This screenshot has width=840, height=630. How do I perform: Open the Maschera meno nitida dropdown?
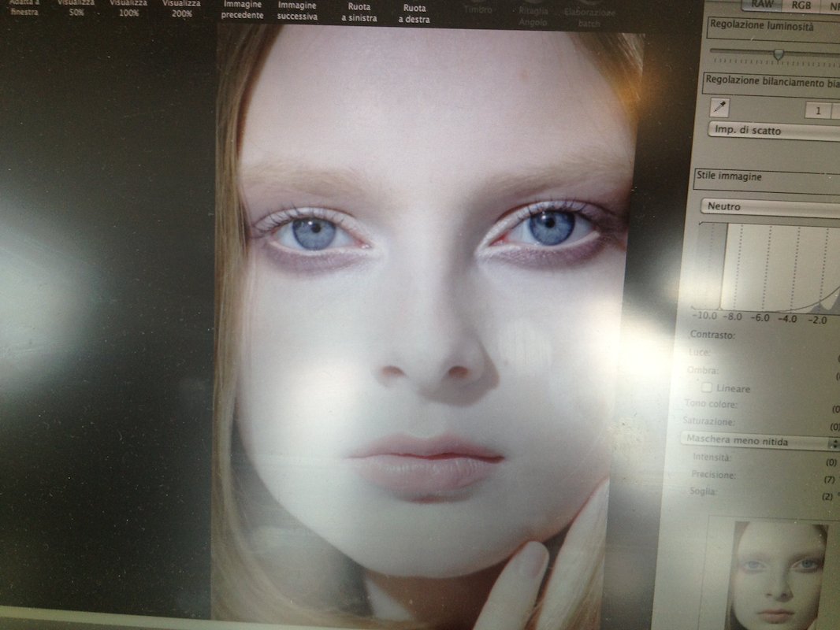(x=760, y=441)
